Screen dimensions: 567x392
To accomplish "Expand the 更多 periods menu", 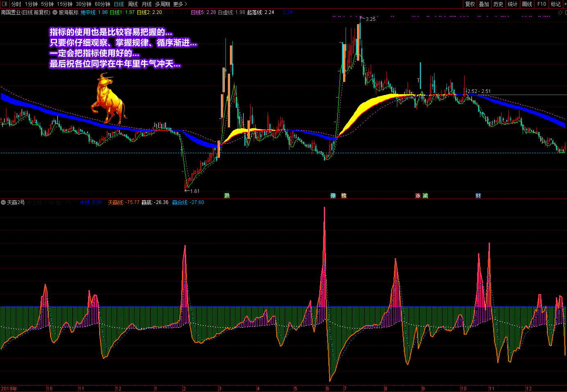I will [x=180, y=4].
